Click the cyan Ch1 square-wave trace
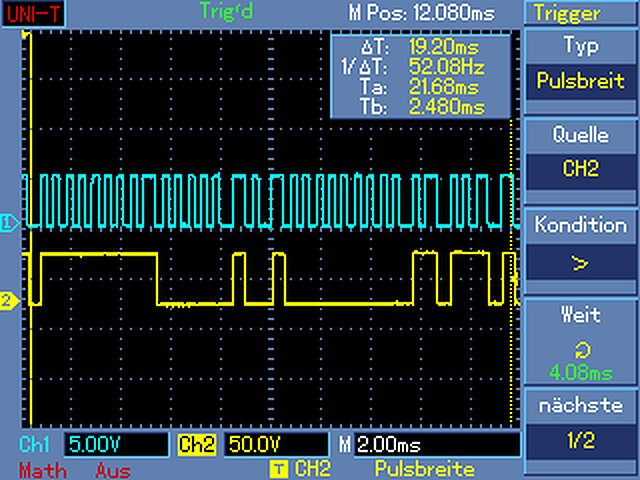Viewport: 640px width, 480px height. 271,200
